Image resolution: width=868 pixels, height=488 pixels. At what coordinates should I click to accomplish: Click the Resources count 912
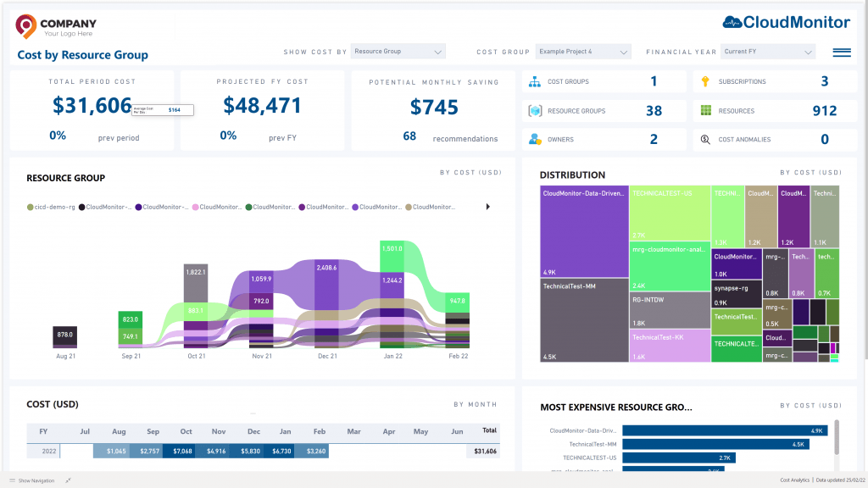tap(824, 111)
